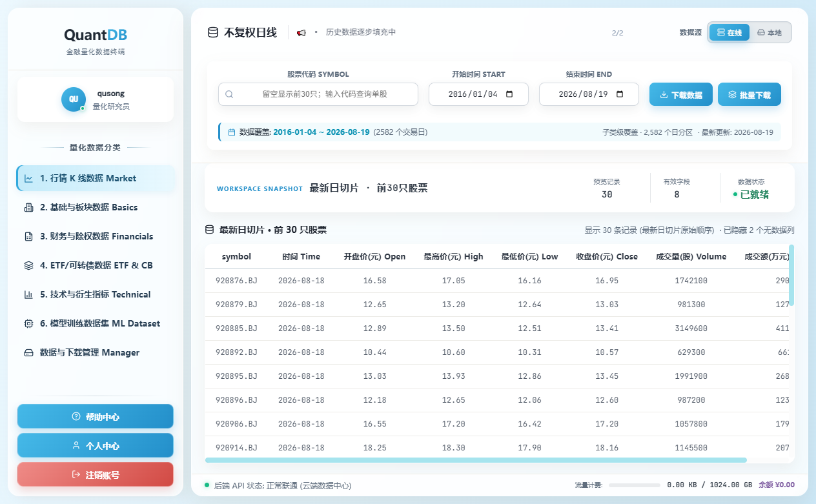Click the megaphone announcement icon

301,32
